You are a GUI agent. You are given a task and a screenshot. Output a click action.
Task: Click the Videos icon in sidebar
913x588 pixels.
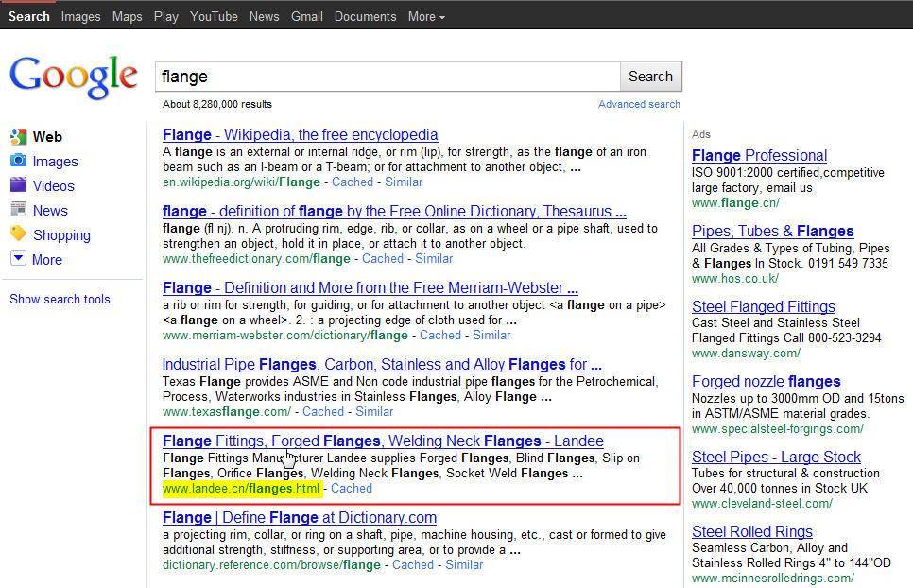(x=18, y=184)
